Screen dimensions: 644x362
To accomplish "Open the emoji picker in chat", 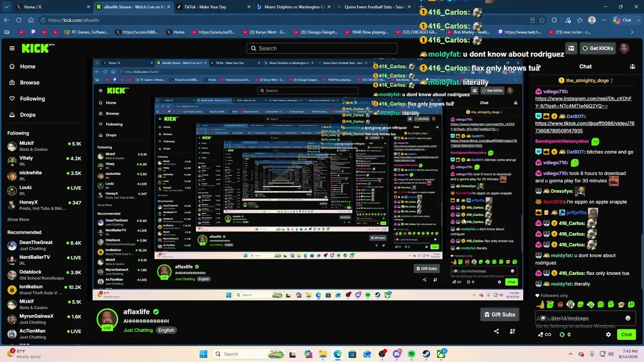I will coord(627,318).
